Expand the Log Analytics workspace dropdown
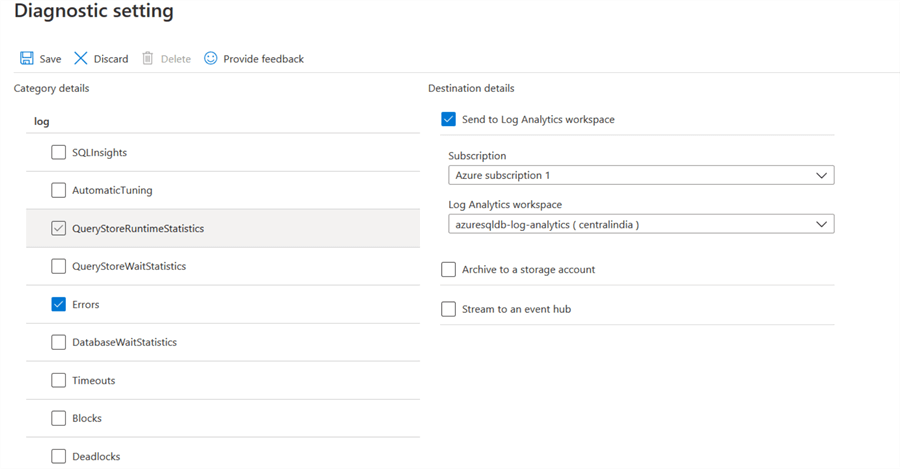The width and height of the screenshot is (900, 469). [640, 224]
